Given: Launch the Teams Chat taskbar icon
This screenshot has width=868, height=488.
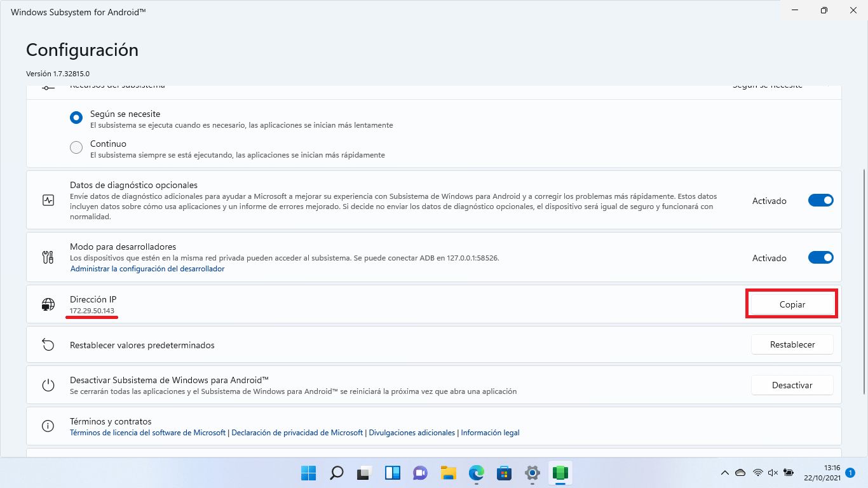Looking at the screenshot, I should coord(420,473).
